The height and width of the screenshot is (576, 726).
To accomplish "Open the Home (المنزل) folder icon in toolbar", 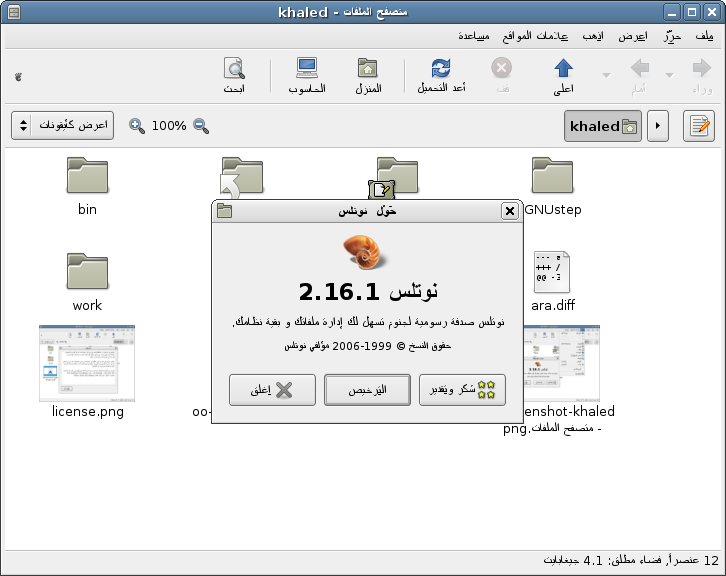I will tap(368, 69).
